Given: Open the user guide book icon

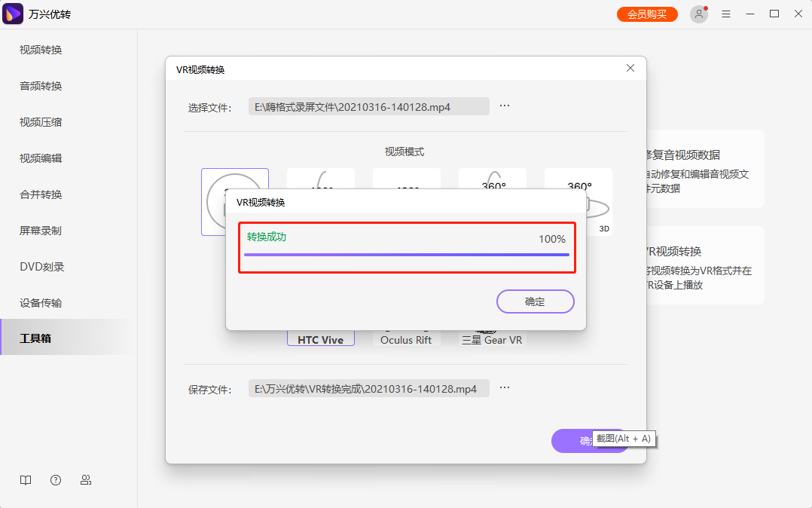Looking at the screenshot, I should click(25, 480).
